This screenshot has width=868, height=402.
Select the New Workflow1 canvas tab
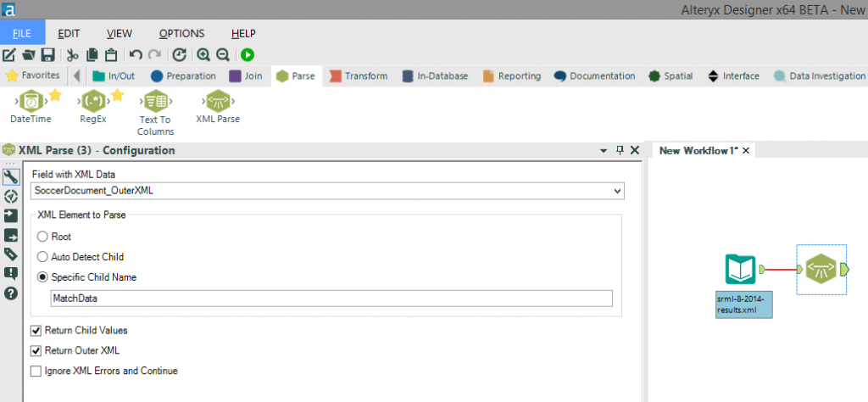click(x=699, y=151)
